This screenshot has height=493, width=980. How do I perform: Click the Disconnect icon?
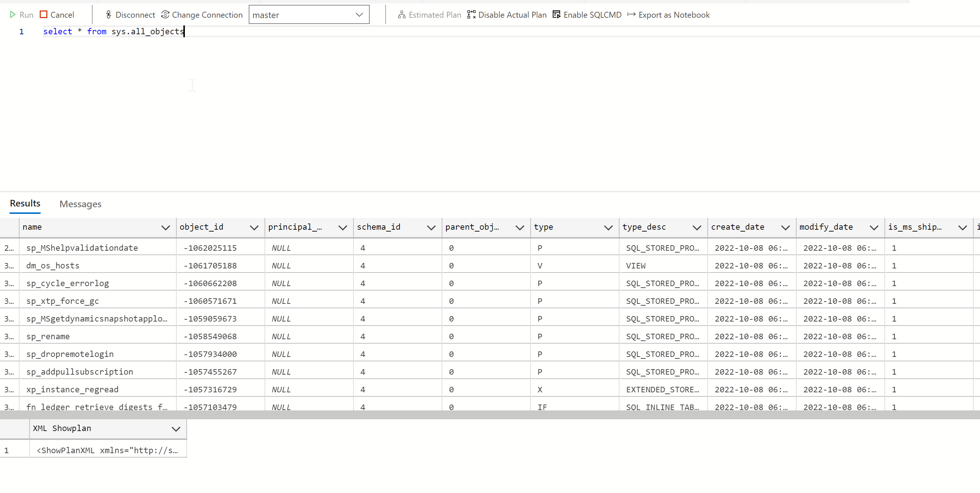pos(108,14)
